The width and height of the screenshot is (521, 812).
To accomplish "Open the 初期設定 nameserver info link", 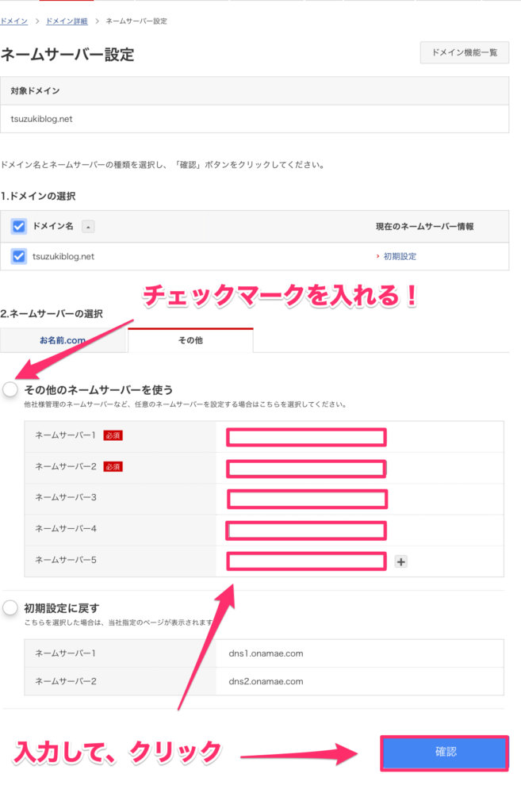I will 400,256.
